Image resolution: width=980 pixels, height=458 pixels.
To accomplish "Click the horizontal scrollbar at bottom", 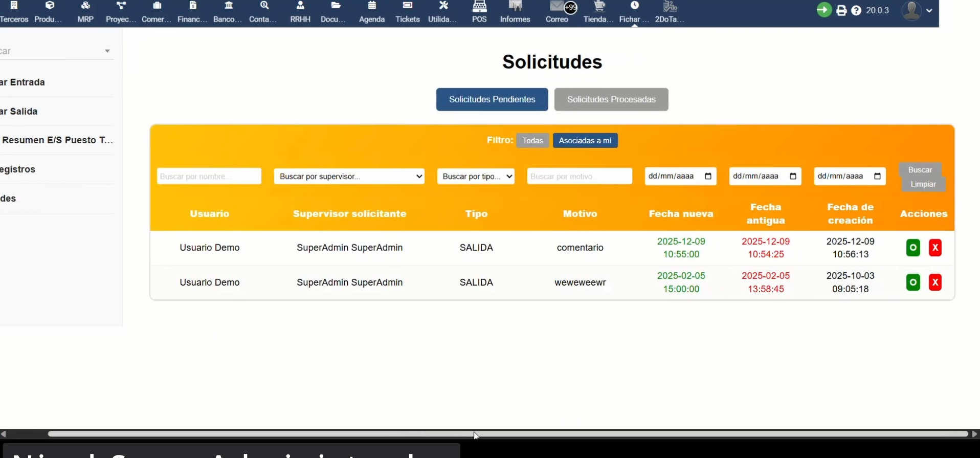I will pos(507,434).
